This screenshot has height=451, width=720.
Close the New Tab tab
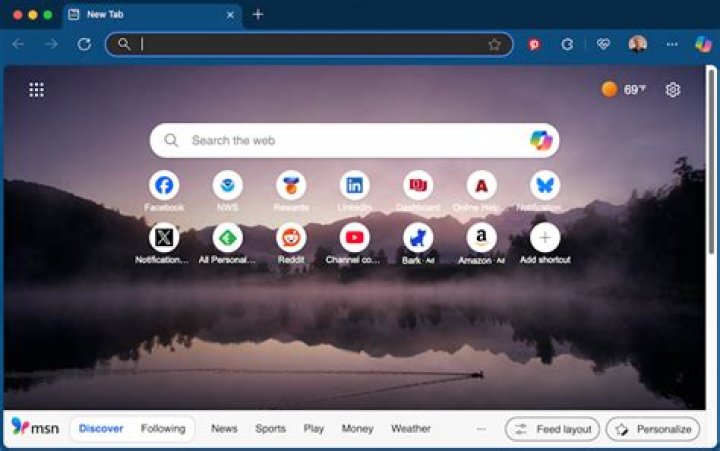(230, 15)
